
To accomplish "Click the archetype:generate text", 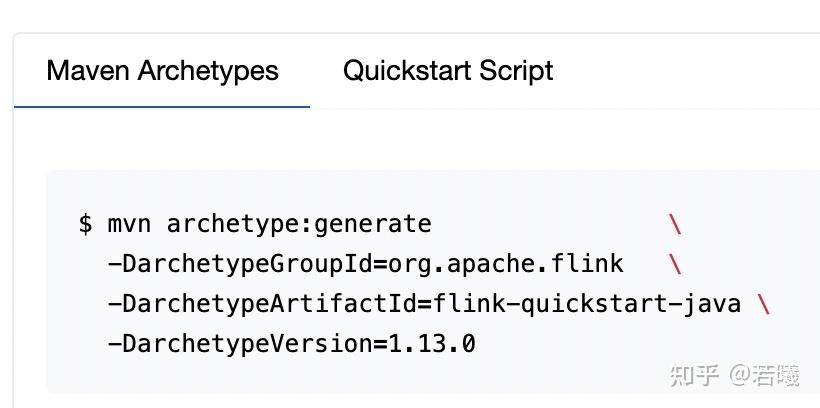I will (x=298, y=224).
